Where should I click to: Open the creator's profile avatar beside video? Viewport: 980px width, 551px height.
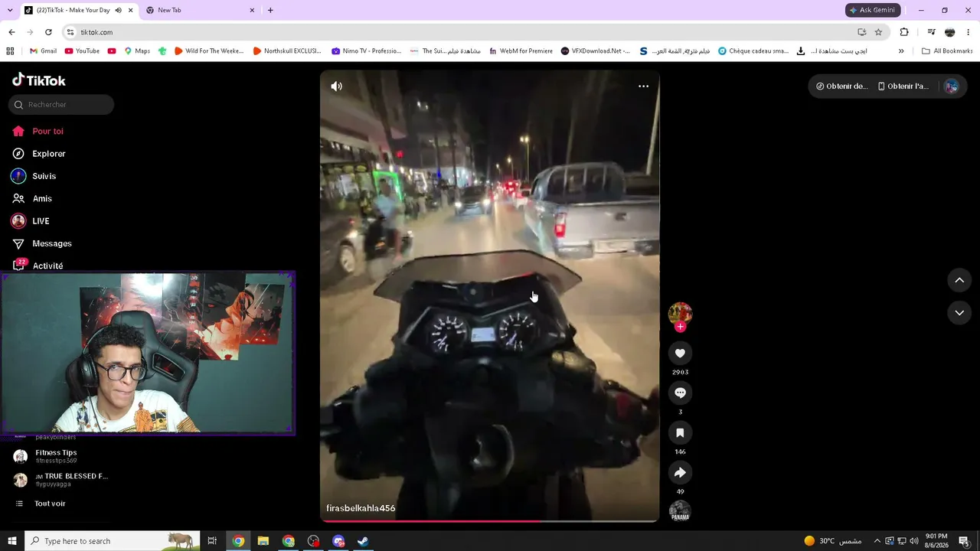(x=680, y=313)
